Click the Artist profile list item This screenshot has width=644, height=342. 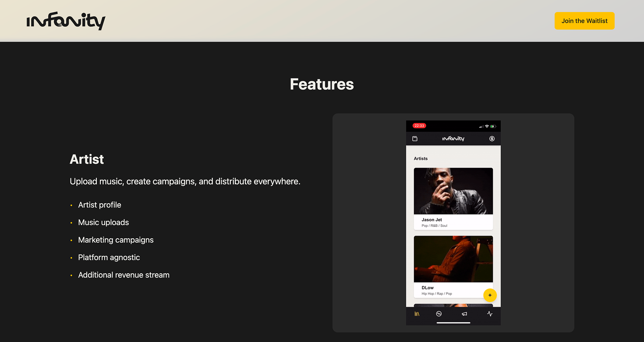pos(99,205)
